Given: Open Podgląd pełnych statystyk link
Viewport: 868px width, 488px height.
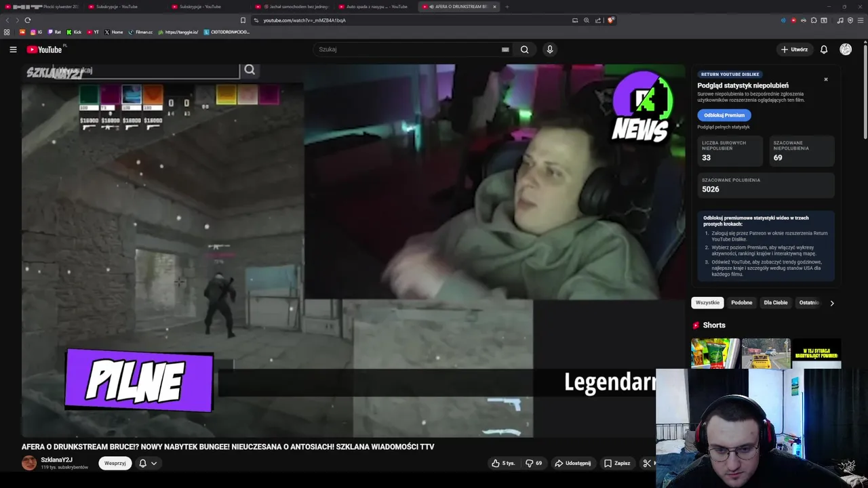Looking at the screenshot, I should coord(724,127).
